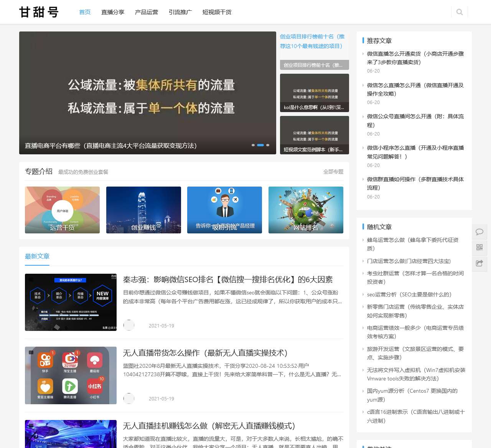Click author avatar on 秦志强 article
This screenshot has height=448, width=491.
tap(129, 325)
